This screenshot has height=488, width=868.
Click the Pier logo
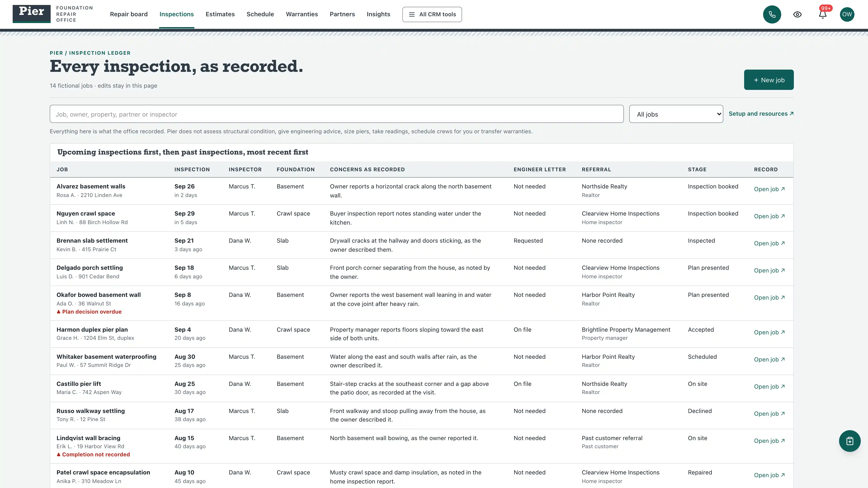coord(32,14)
